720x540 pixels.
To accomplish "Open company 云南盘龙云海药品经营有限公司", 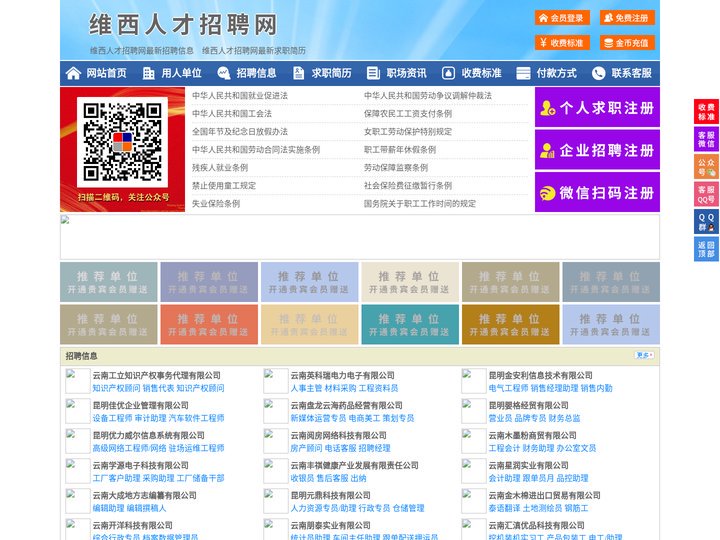I will point(347,405).
